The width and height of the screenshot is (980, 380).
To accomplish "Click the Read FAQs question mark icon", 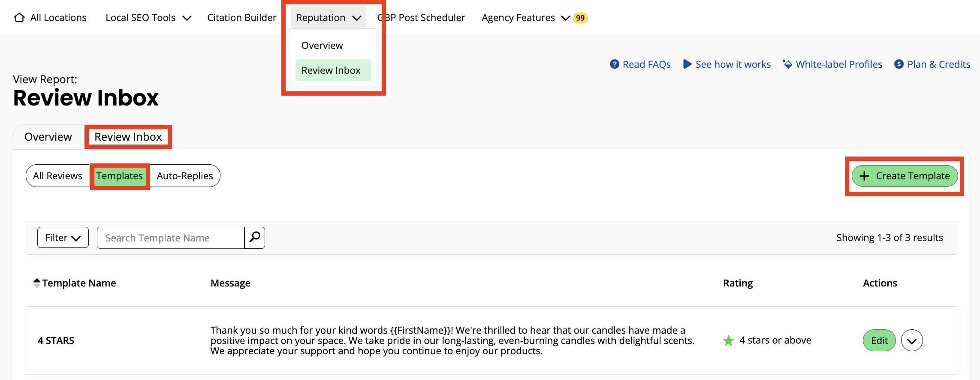I will pyautogui.click(x=614, y=64).
